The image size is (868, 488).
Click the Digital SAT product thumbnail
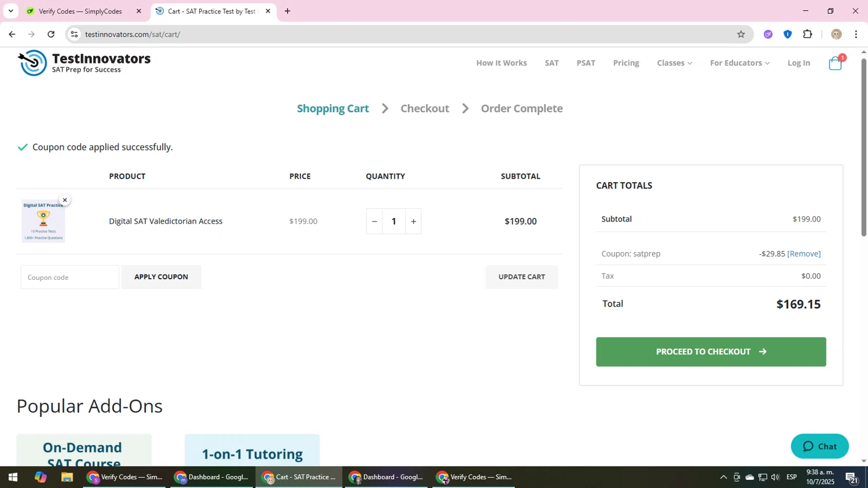pos(43,221)
